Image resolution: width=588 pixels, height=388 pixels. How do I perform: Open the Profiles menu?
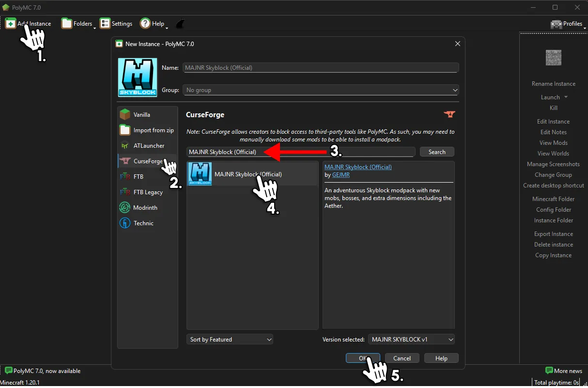568,23
